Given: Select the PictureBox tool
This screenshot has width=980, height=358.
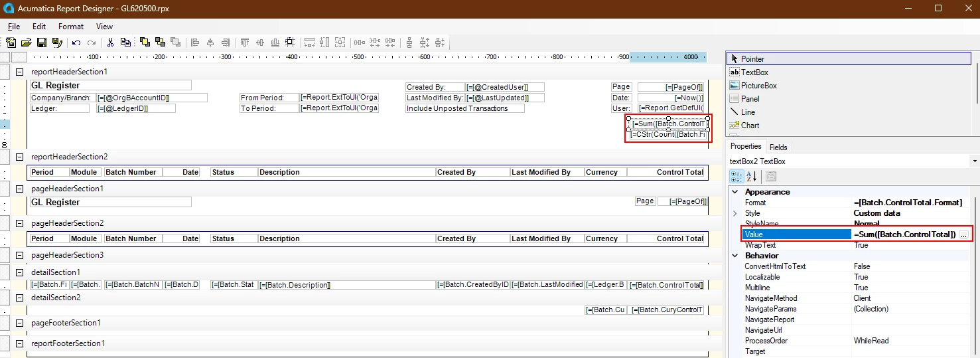Looking at the screenshot, I should [x=849, y=85].
